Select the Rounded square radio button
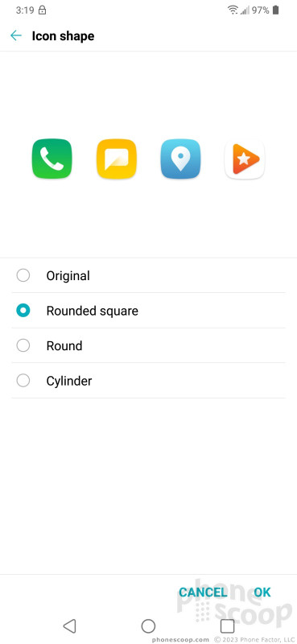Screen dimensions: 297x644 tap(23, 311)
